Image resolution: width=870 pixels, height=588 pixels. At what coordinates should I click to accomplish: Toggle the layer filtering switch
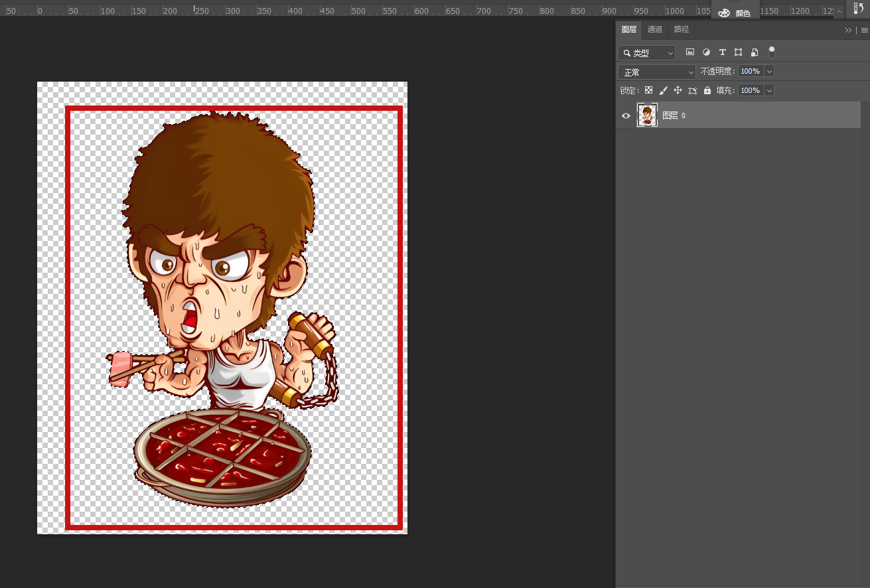(771, 52)
